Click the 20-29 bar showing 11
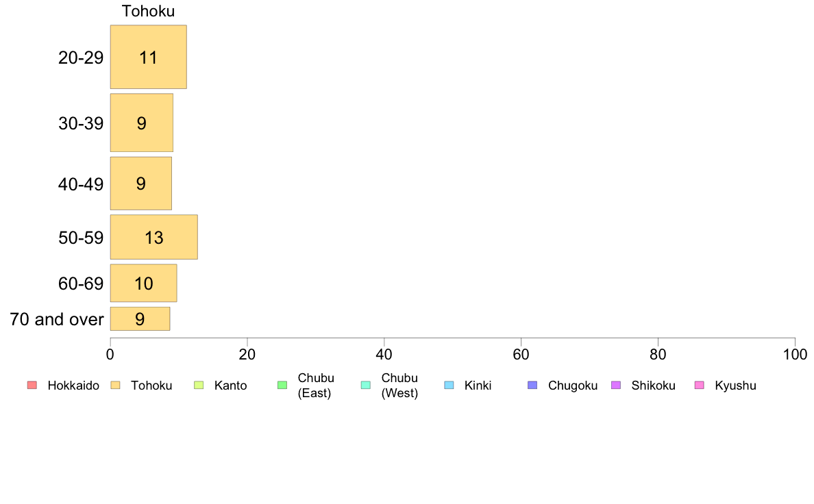This screenshot has width=814, height=504. pos(149,57)
